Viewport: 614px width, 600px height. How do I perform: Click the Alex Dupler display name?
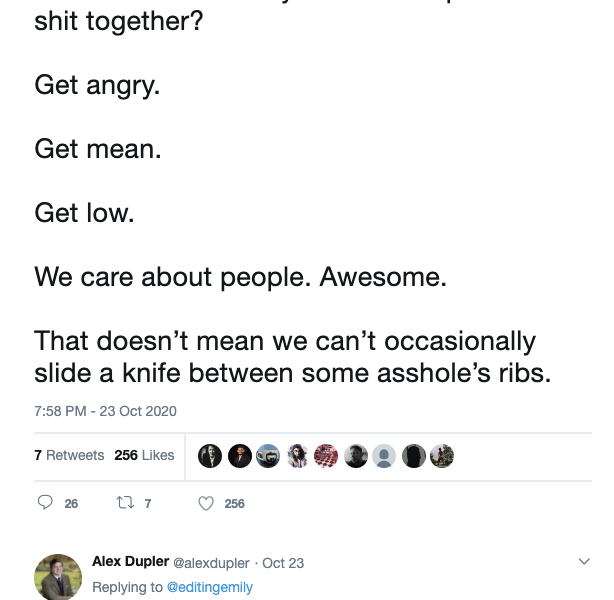(x=131, y=562)
